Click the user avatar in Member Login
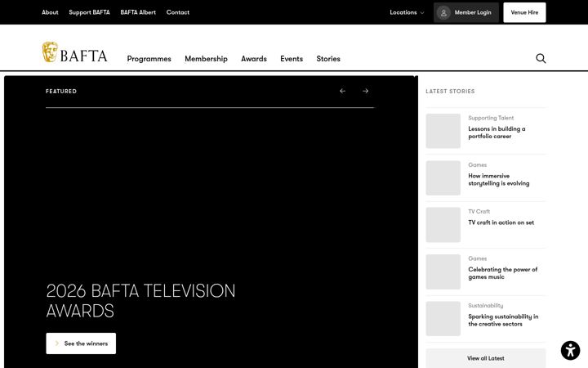 (x=443, y=12)
